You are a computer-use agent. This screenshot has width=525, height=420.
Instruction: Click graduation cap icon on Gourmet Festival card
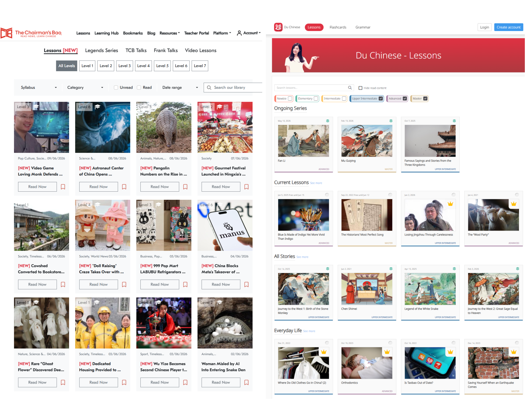tap(219, 107)
